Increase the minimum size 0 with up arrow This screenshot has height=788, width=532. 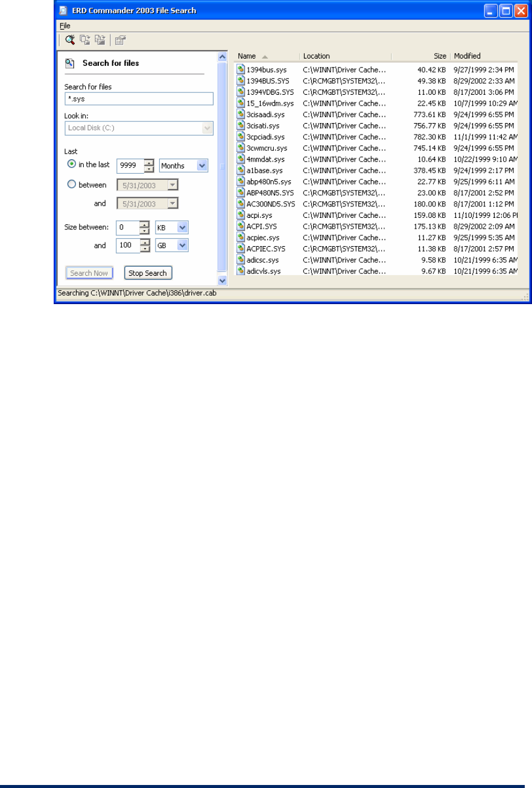pyautogui.click(x=145, y=224)
